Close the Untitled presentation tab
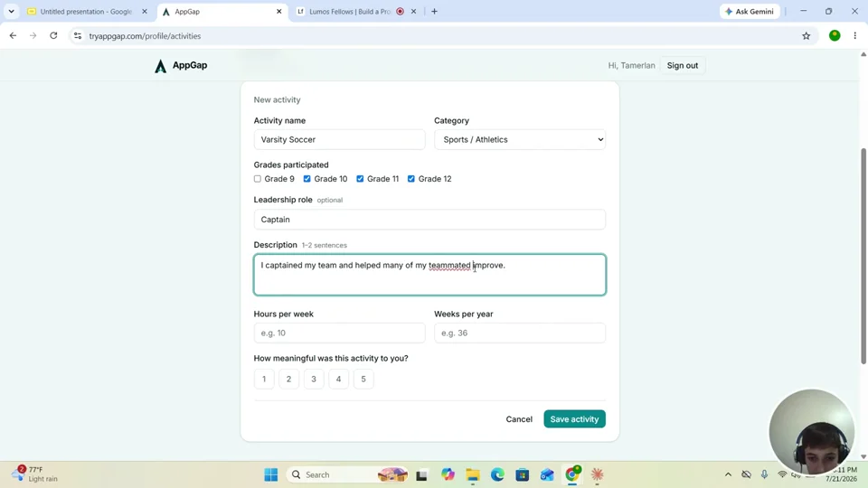868x488 pixels. [x=145, y=11]
